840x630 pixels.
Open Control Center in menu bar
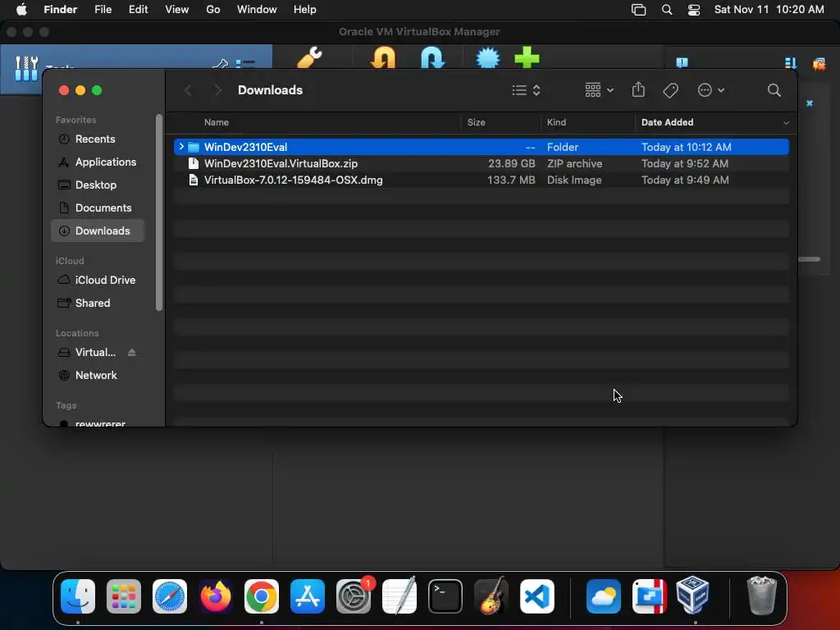[x=694, y=10]
